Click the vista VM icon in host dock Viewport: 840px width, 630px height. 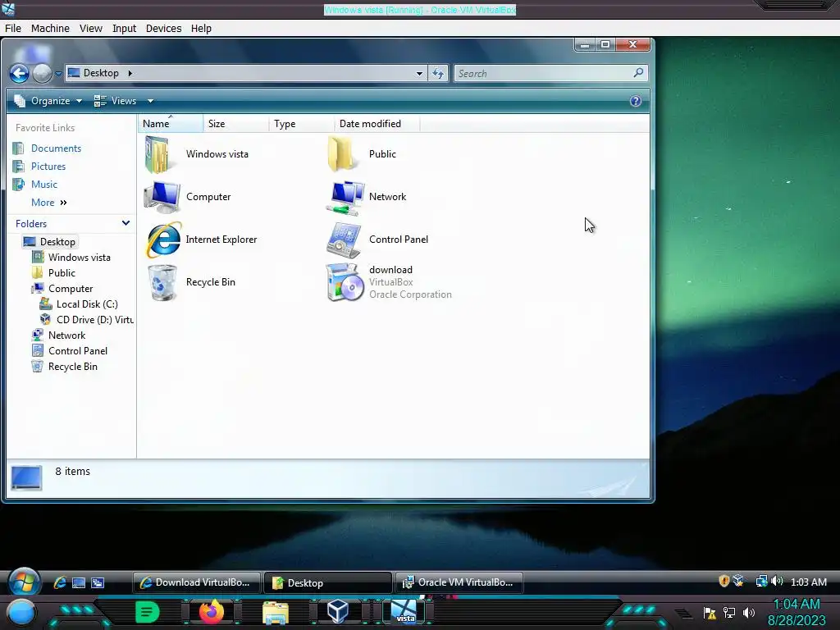[404, 612]
